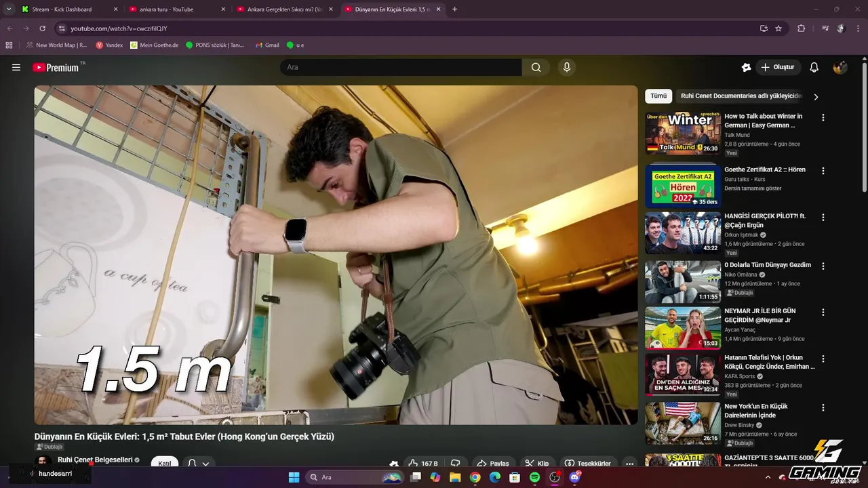Show more filter chips with right arrow
Viewport: 868px width, 488px height.
(816, 96)
